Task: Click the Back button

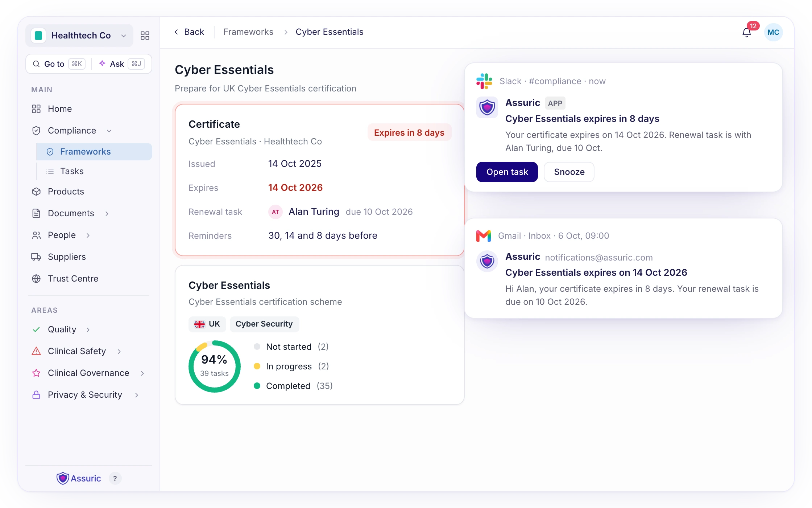Action: point(189,32)
